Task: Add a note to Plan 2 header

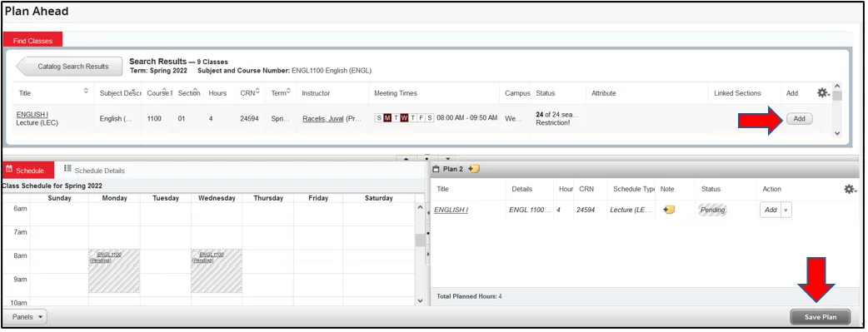Action: [x=474, y=169]
